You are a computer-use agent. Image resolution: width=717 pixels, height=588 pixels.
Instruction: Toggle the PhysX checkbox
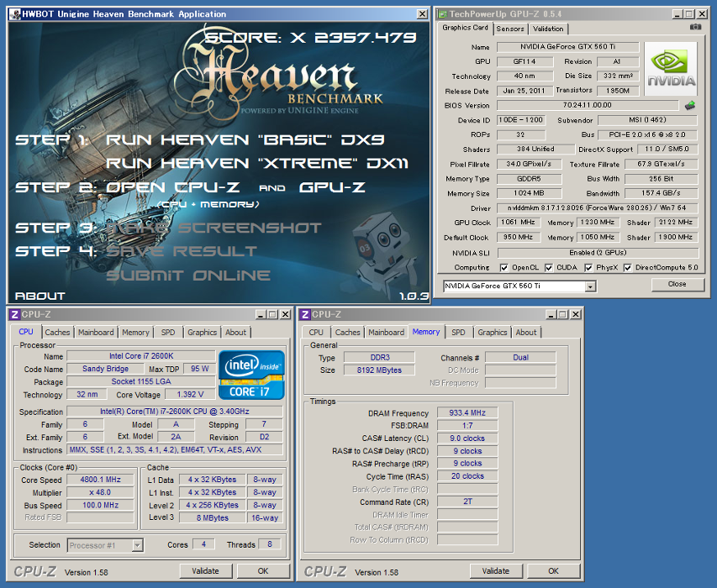coord(588,268)
